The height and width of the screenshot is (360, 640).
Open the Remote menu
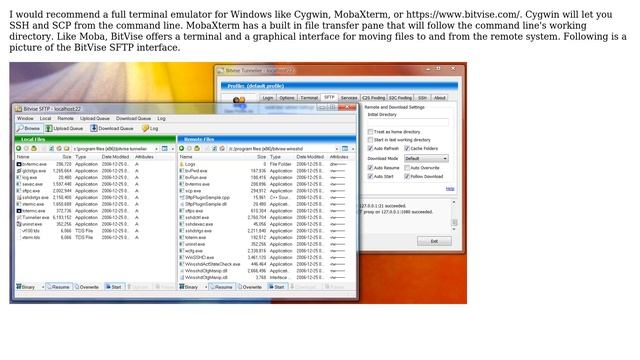click(65, 118)
